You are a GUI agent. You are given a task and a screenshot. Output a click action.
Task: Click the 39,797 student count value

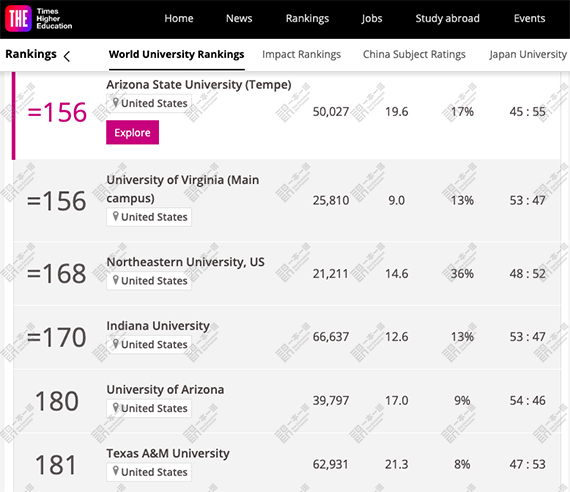(x=331, y=400)
